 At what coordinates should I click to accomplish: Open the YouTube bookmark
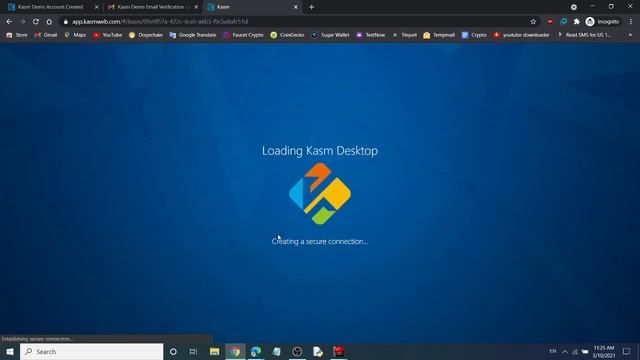[108, 35]
